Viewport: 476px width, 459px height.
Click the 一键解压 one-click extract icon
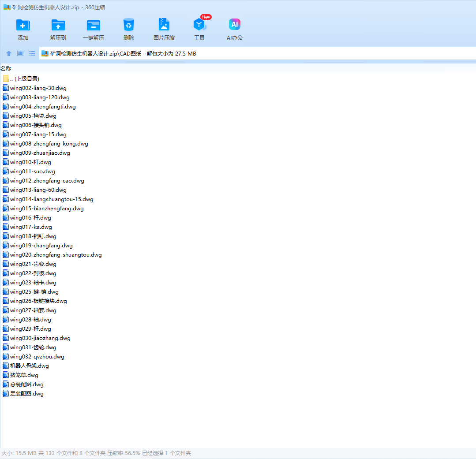point(94,25)
